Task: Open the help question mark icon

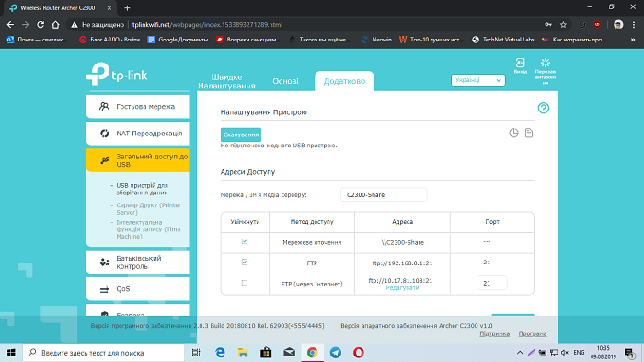Action: point(544,108)
